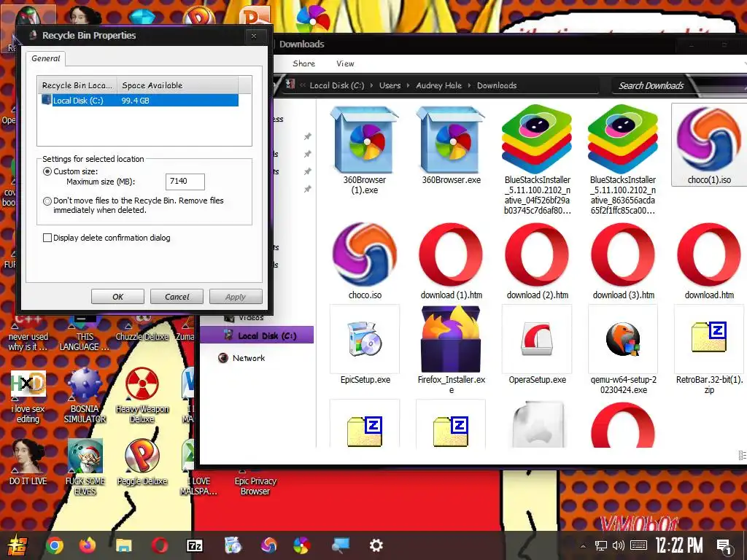The height and width of the screenshot is (560, 747).
Task: Open the Share ribbon tab
Action: click(x=304, y=63)
